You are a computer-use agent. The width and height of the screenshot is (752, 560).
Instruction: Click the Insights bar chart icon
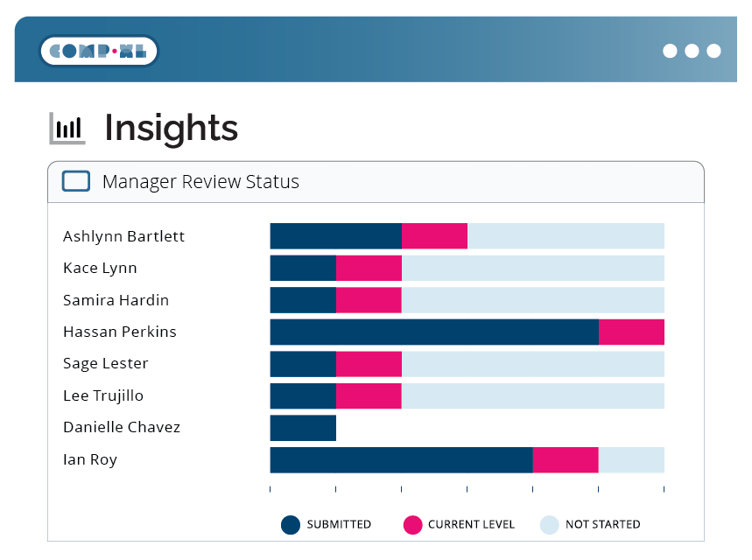(x=67, y=128)
